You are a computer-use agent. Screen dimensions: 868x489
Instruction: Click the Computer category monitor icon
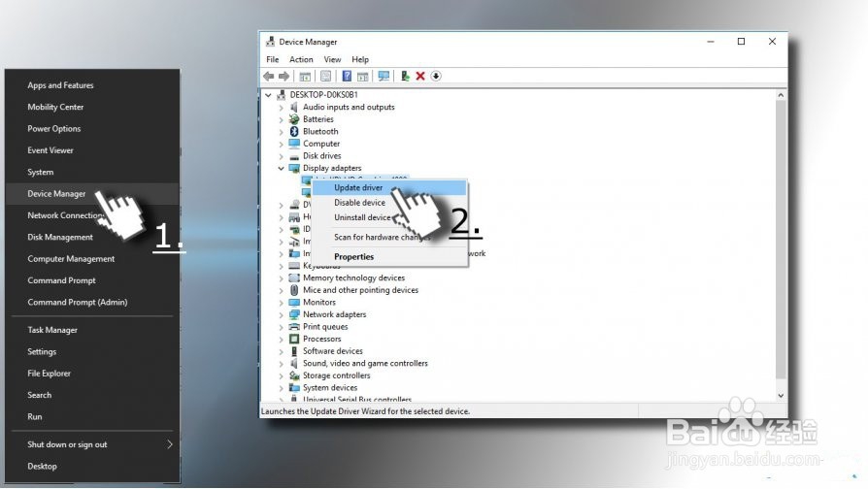[294, 144]
